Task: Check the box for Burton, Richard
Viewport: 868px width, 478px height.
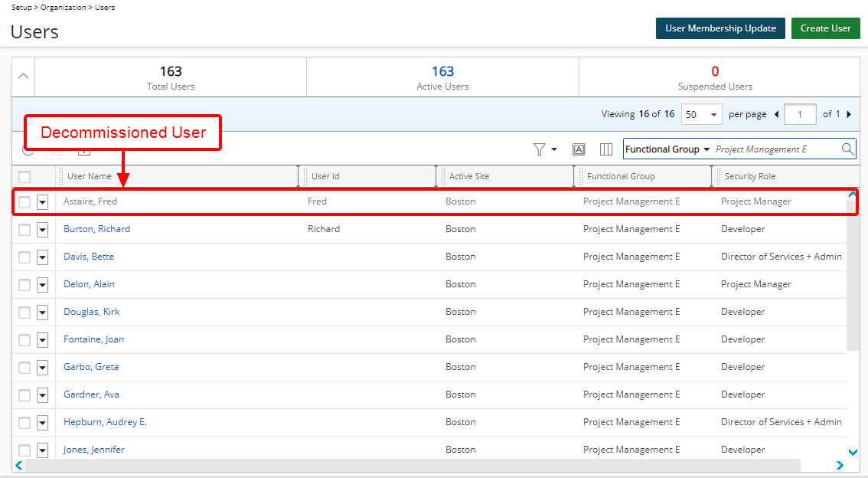Action: tap(24, 230)
